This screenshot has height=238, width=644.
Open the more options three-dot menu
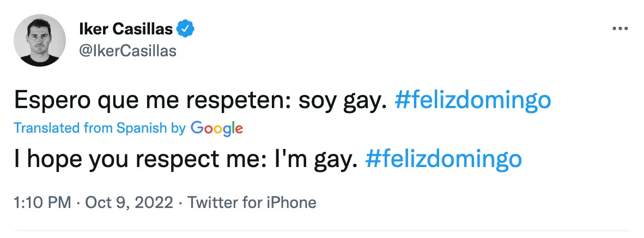click(621, 29)
